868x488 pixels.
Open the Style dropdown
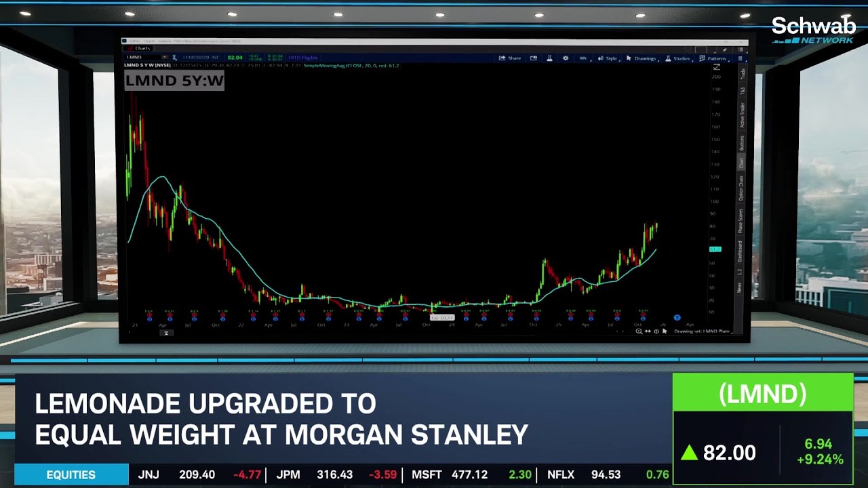608,58
